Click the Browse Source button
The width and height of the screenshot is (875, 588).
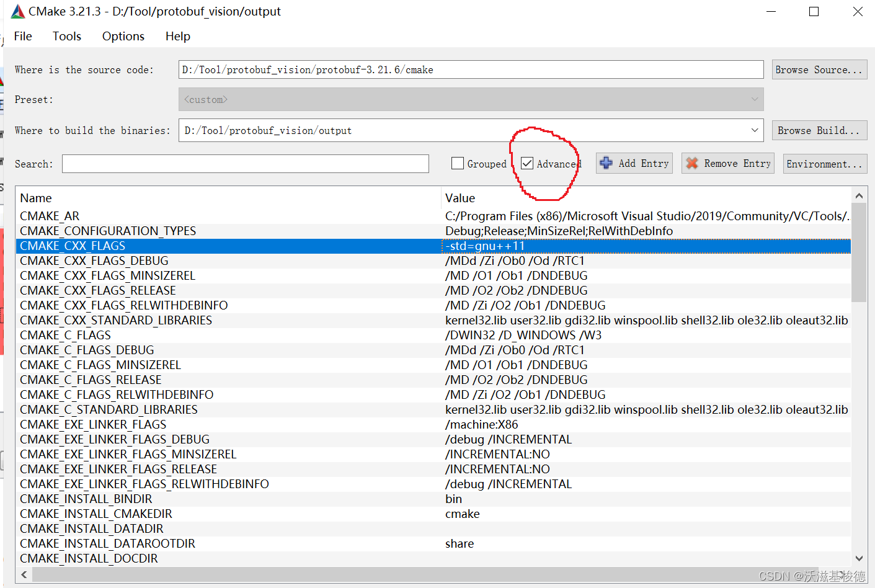pos(819,69)
